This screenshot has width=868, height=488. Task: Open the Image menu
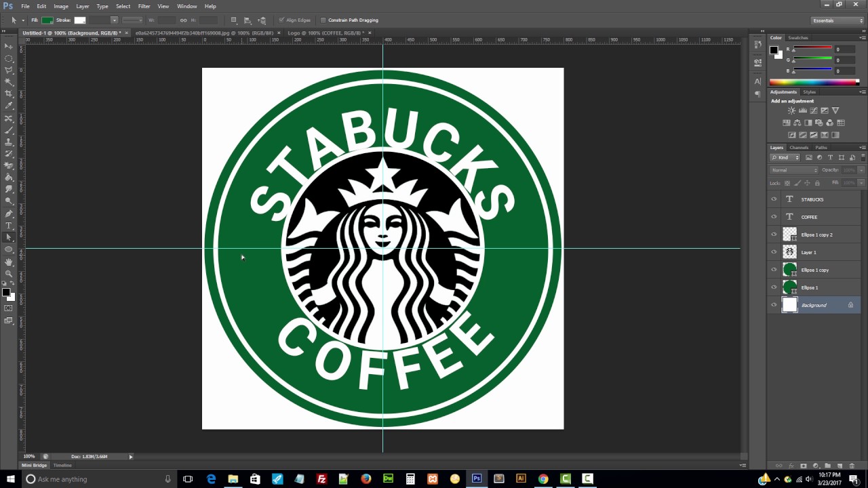[61, 6]
